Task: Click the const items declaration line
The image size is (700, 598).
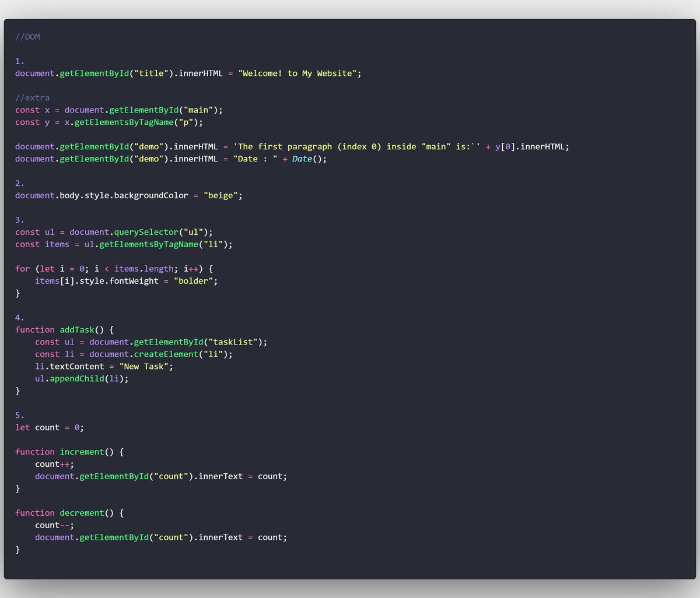Action: tap(124, 244)
